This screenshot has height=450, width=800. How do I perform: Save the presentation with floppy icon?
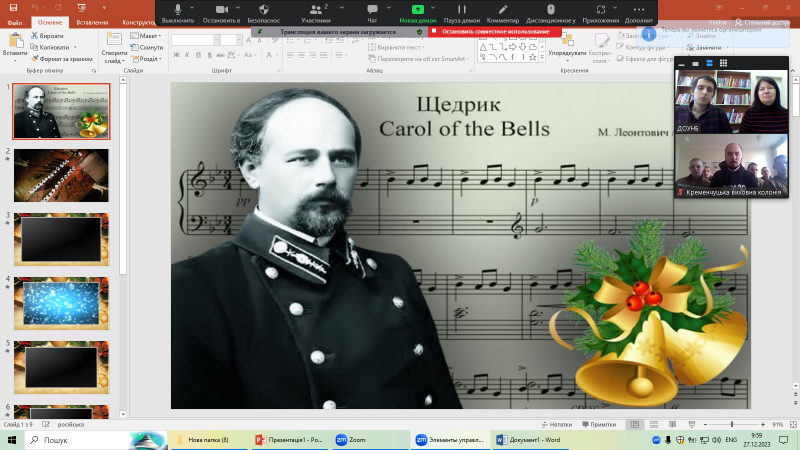pyautogui.click(x=13, y=8)
